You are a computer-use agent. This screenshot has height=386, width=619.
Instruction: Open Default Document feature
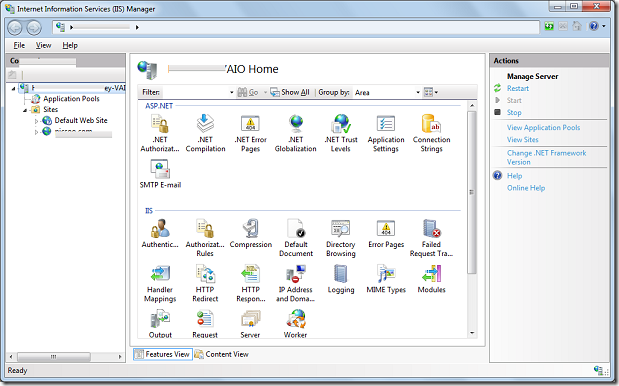[296, 238]
